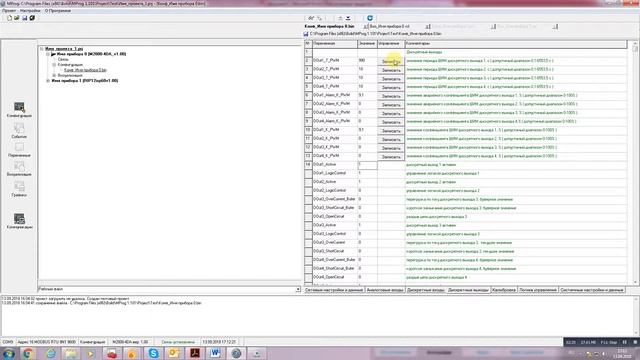The height and width of the screenshot is (360, 640).
Task: Click Записать for DOut2_T_PWM row
Action: 391,70
